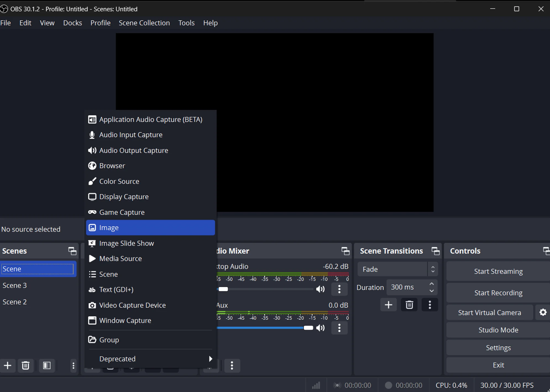Add a Scene as a source
The image size is (550, 392).
[x=150, y=274]
